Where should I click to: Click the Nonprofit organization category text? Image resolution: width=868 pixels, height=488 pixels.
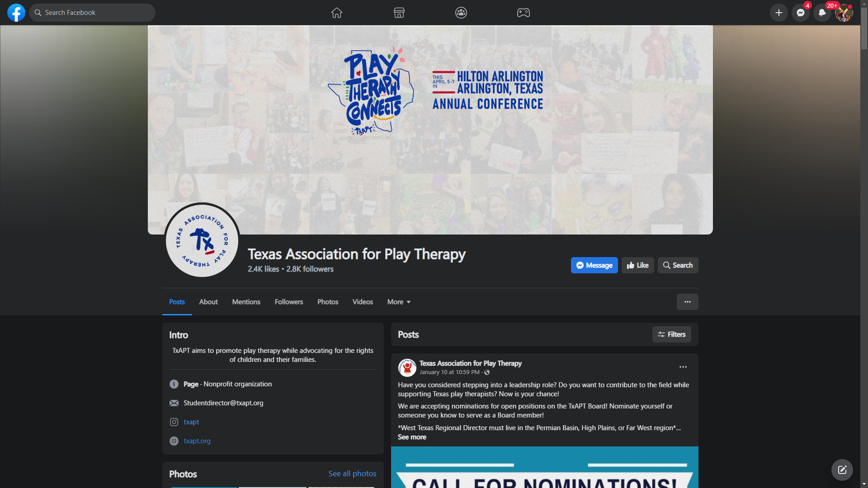coord(238,384)
